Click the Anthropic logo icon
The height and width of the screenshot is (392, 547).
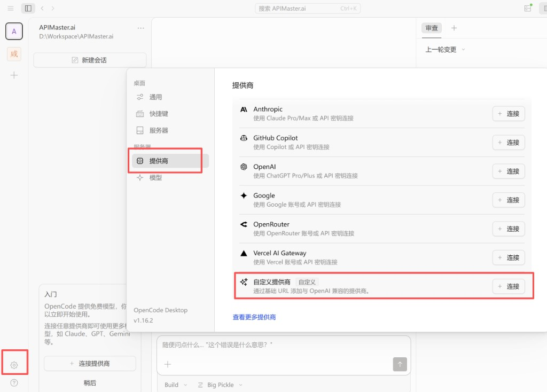point(244,109)
